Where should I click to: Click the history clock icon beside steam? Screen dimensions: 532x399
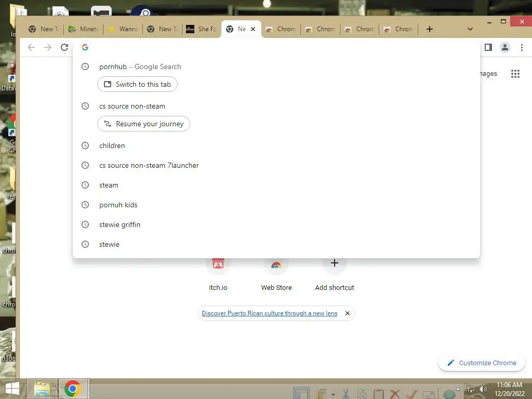[x=85, y=185]
